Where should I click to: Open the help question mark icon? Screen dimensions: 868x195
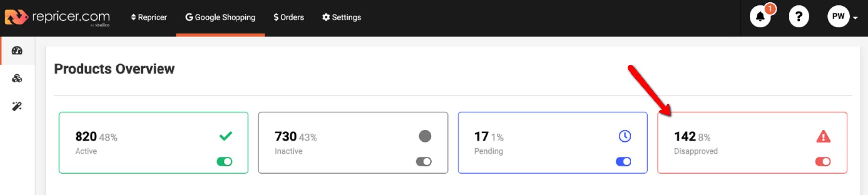(799, 17)
